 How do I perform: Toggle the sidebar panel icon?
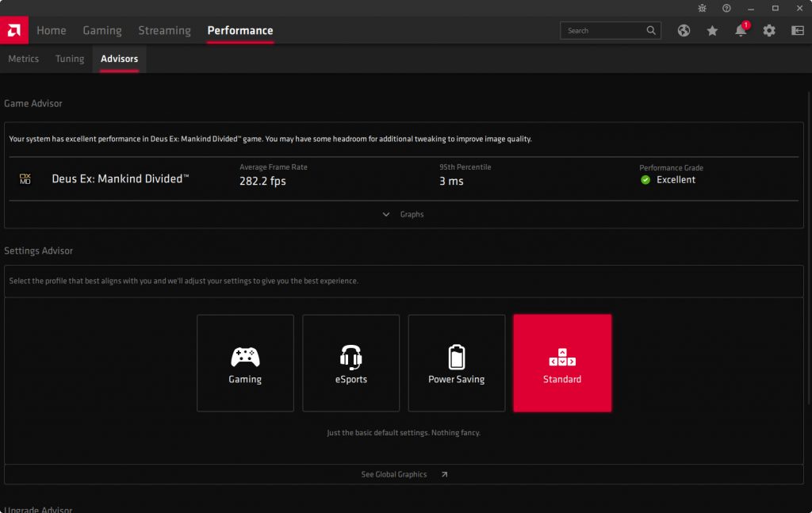pos(798,31)
